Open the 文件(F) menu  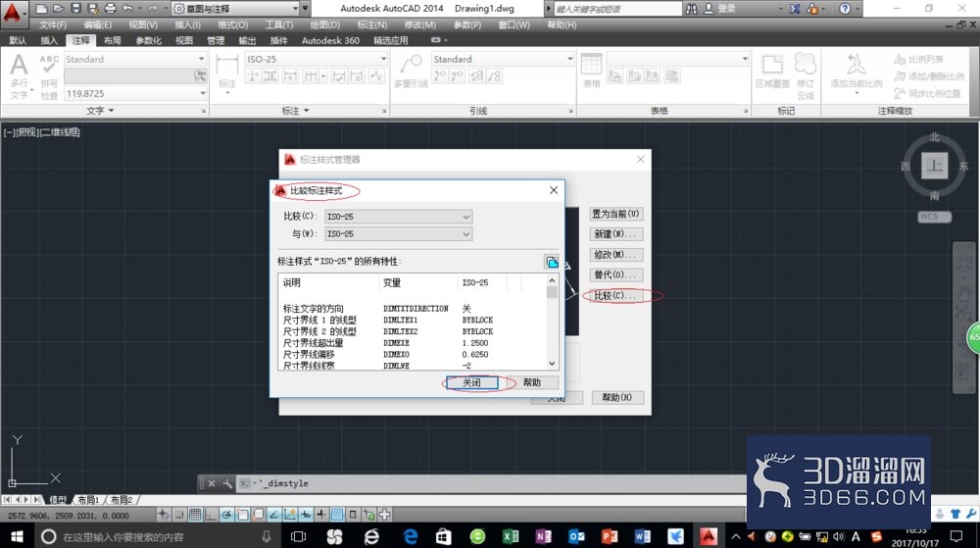tap(53, 25)
